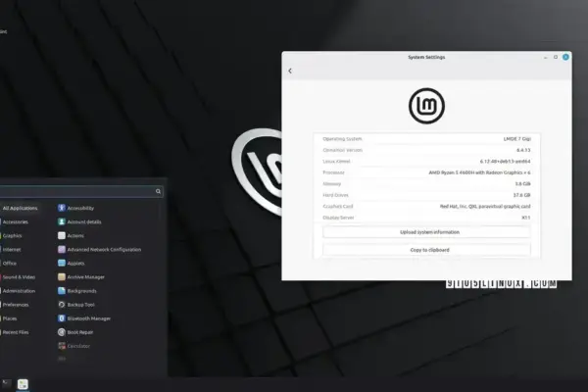
Task: Click Upload system information button
Action: click(x=426, y=232)
